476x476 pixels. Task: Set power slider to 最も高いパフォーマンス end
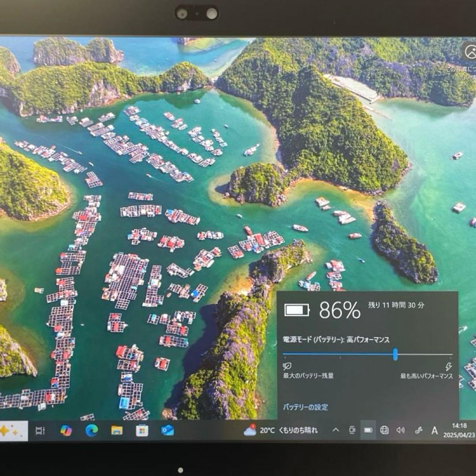451,354
